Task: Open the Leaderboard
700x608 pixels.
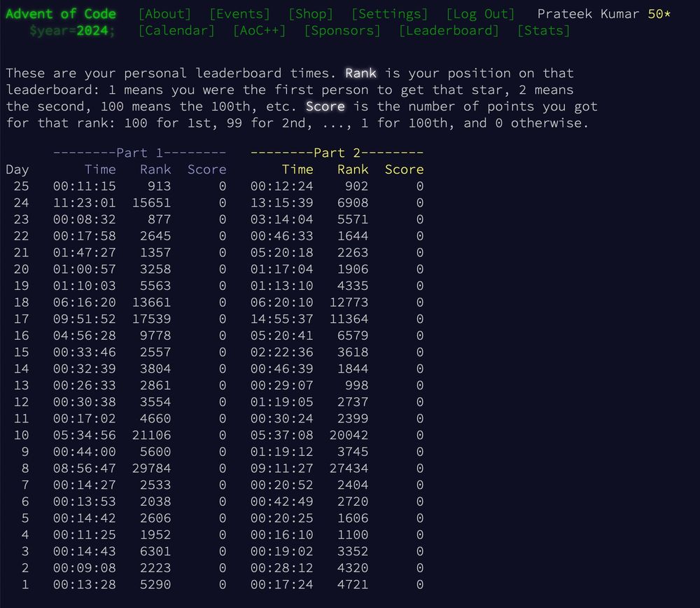Action: 448,30
